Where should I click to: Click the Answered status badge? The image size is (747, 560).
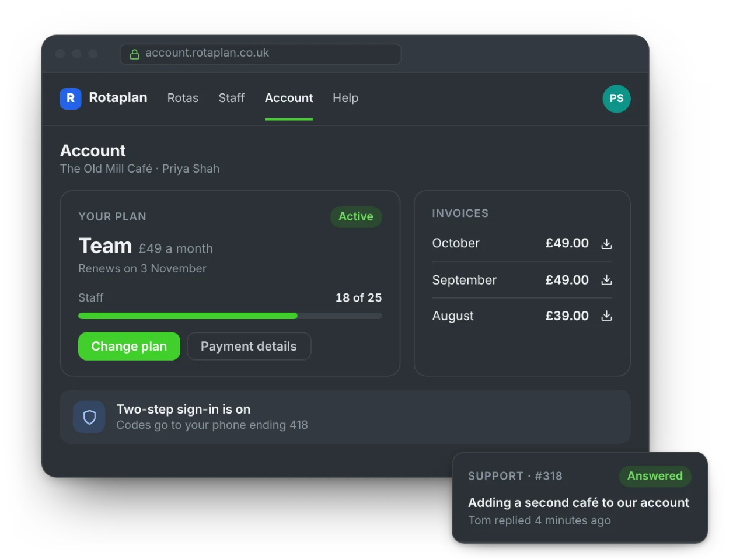pos(655,476)
